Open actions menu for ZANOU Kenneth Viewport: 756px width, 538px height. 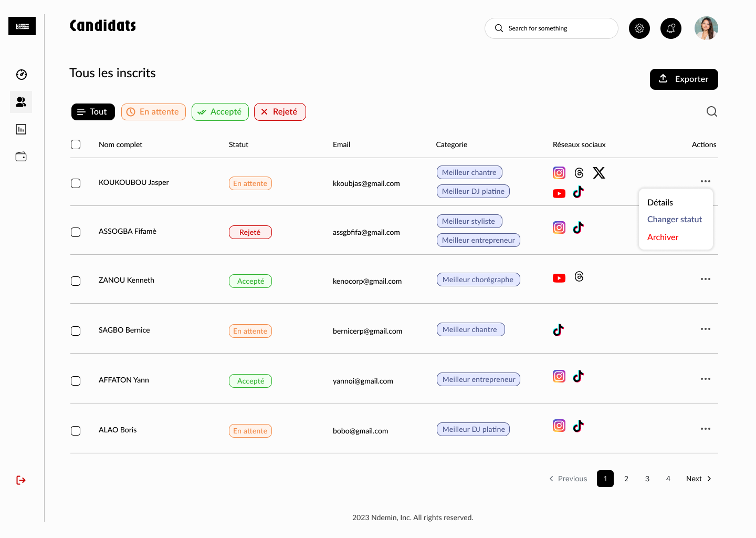tap(706, 279)
